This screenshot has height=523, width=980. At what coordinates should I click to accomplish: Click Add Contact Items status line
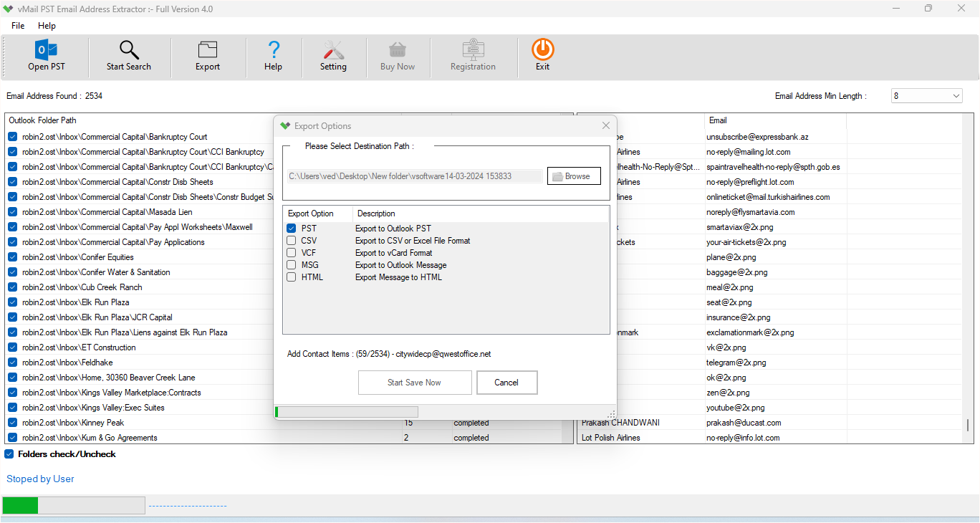tap(389, 354)
